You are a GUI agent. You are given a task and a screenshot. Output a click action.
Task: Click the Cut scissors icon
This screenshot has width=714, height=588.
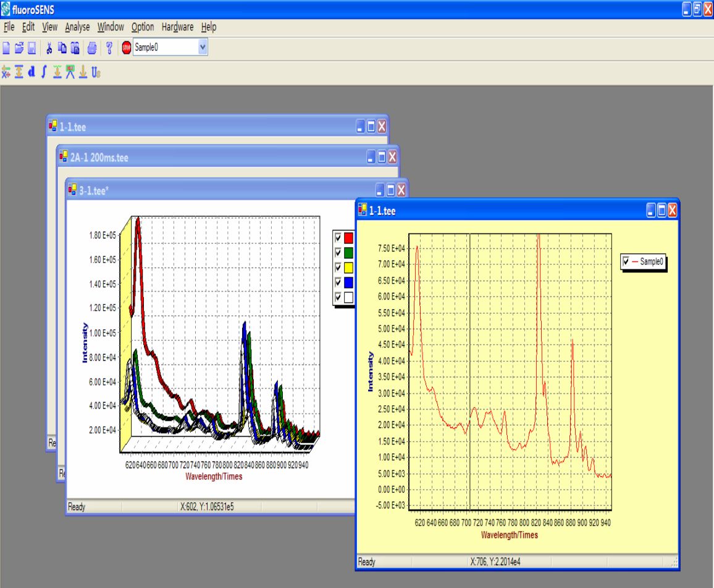tap(49, 48)
